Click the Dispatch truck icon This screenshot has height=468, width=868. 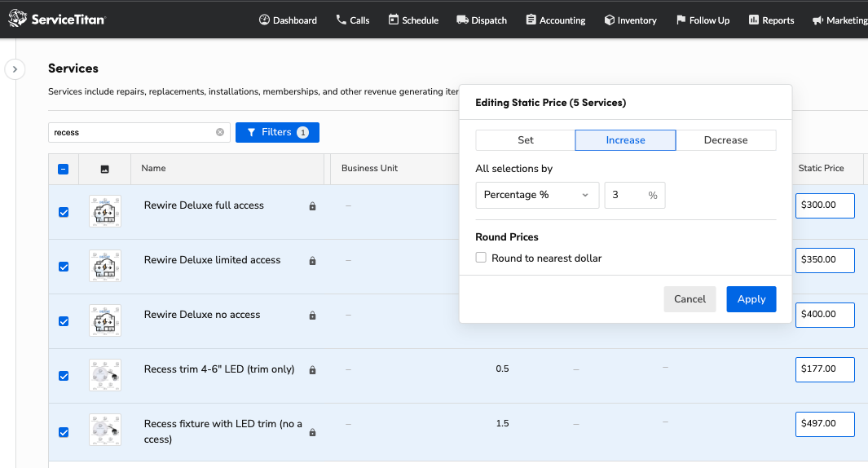(x=462, y=20)
